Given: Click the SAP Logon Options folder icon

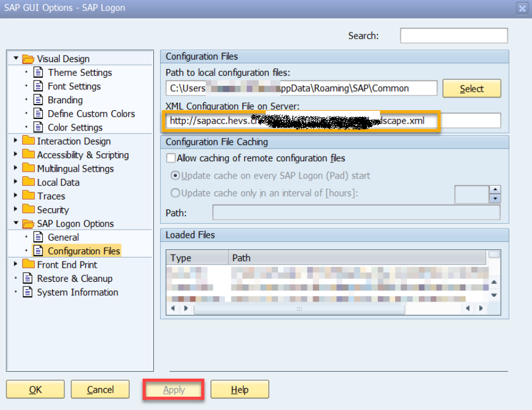Looking at the screenshot, I should point(28,224).
